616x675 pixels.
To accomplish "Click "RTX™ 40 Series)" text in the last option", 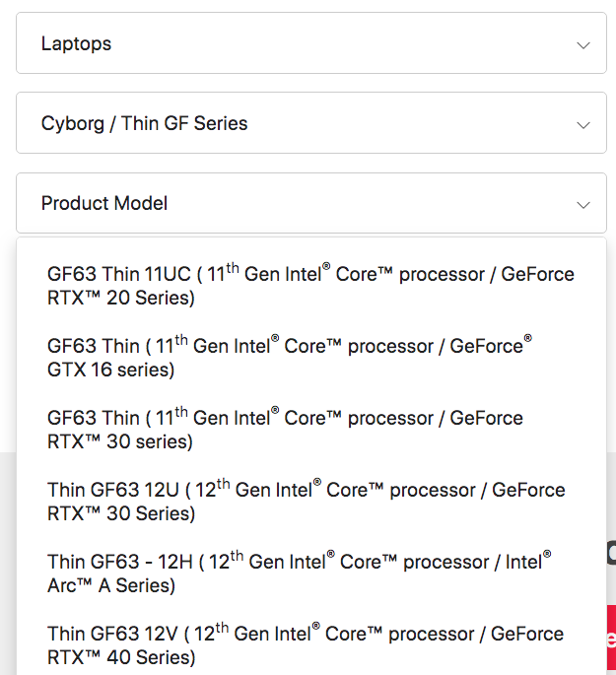I will (121, 657).
